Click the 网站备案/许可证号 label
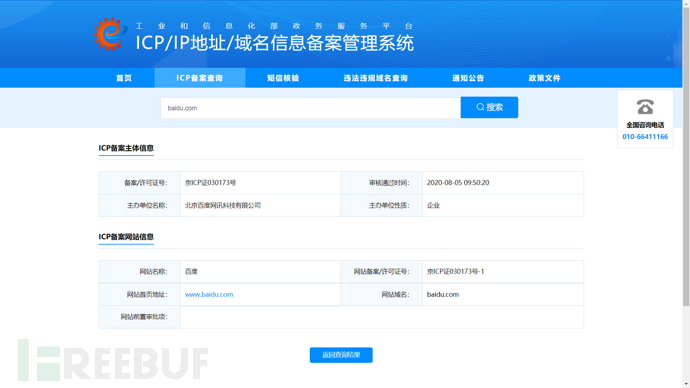 (x=382, y=271)
